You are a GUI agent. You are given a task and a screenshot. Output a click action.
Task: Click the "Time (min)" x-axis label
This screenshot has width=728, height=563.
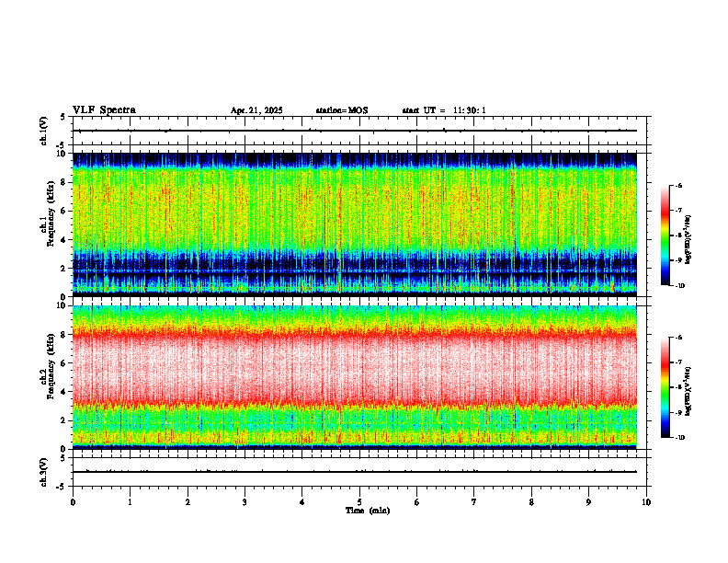[x=368, y=511]
